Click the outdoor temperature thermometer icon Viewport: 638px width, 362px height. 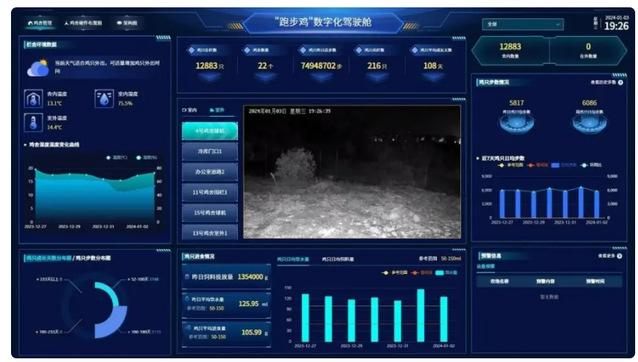(33, 122)
